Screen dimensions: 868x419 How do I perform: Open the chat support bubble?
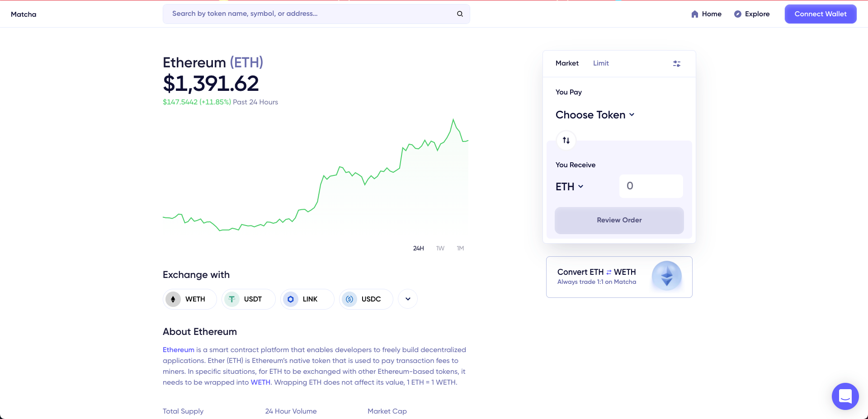(x=845, y=396)
